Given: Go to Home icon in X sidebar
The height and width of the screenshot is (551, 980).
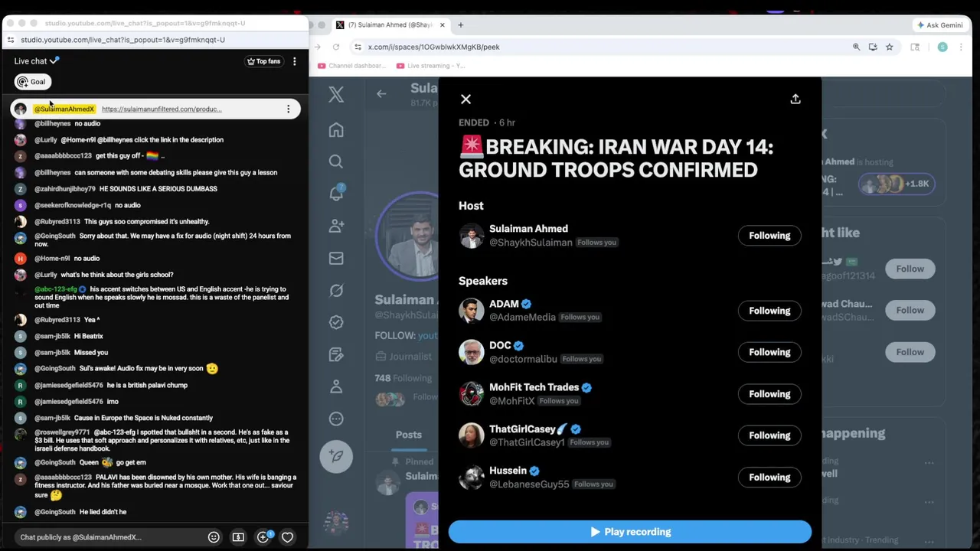Looking at the screenshot, I should click(x=336, y=130).
